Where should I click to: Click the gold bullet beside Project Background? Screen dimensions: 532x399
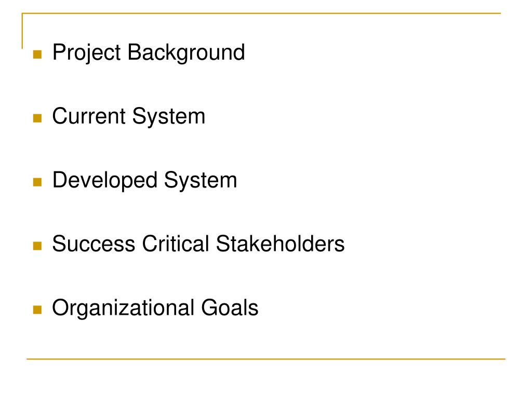click(37, 54)
